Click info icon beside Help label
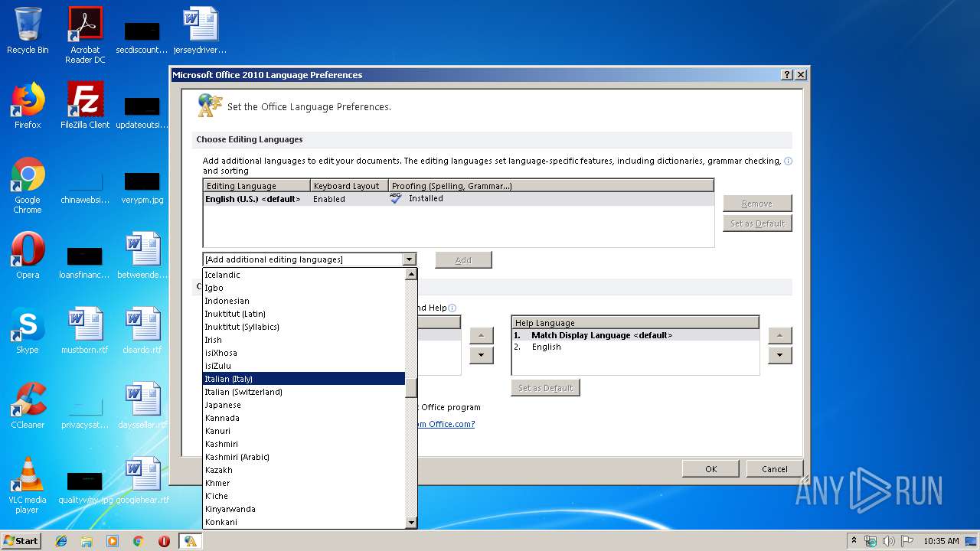Image resolution: width=980 pixels, height=551 pixels. pos(452,308)
